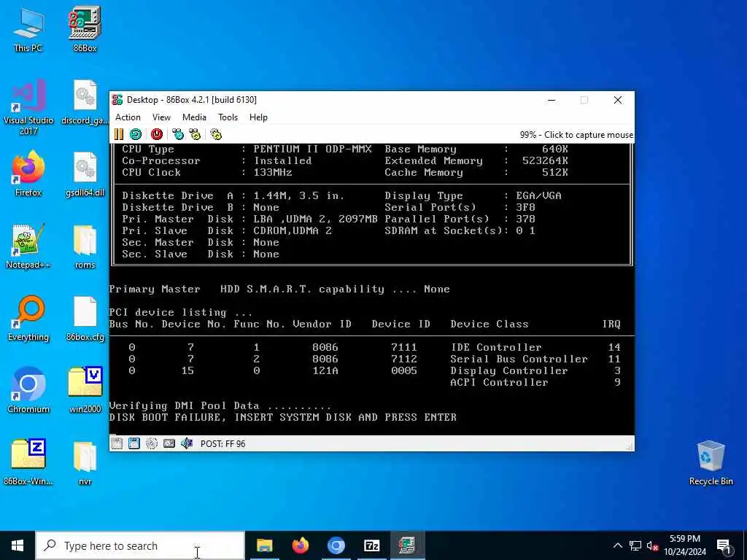747x560 pixels.
Task: Select the Chromium desktop shortcut
Action: pos(28,391)
